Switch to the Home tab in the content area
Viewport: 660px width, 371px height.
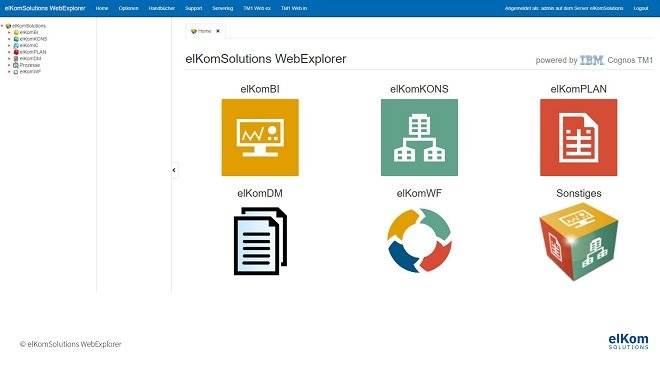204,31
